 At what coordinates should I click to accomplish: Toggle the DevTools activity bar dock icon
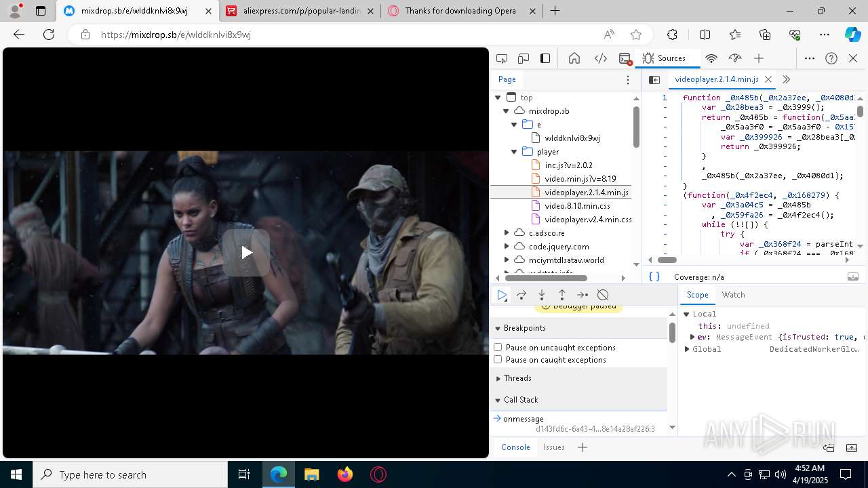click(545, 58)
